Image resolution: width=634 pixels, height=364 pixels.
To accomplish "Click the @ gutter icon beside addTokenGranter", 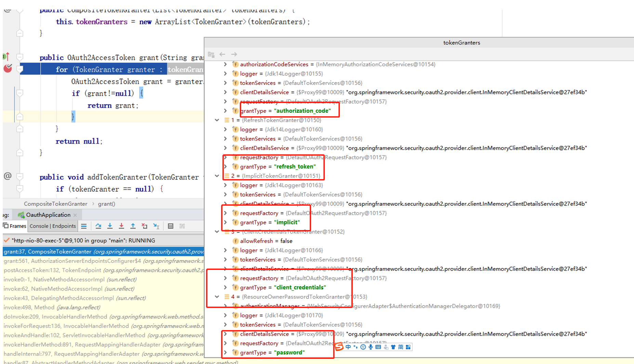I will (8, 176).
